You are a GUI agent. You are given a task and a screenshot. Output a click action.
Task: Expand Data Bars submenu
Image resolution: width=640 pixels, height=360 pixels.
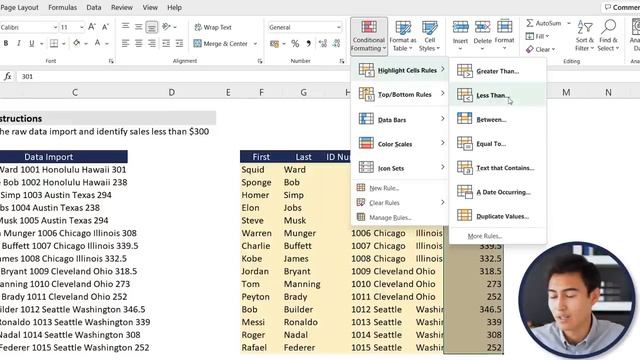click(x=401, y=120)
